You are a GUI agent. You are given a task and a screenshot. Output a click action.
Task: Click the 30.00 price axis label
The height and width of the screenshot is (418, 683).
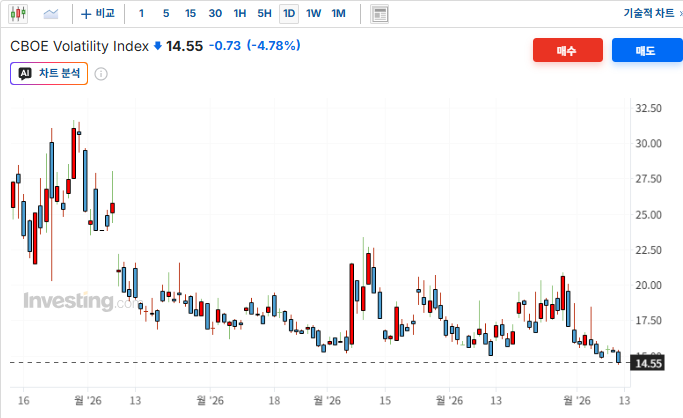(648, 143)
